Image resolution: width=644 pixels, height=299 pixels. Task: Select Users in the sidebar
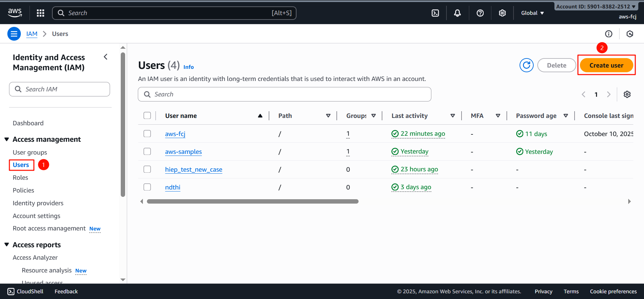pos(21,165)
